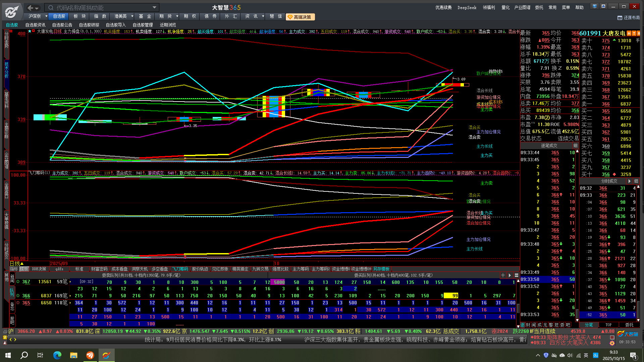The height and width of the screenshot is (362, 644).
Task: Click the stock code search input field
Action: click(x=101, y=8)
